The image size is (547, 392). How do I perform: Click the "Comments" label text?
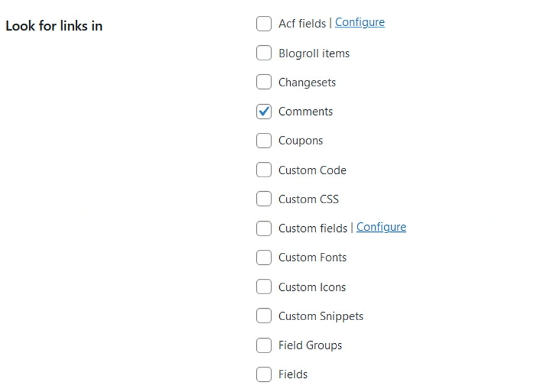point(305,112)
